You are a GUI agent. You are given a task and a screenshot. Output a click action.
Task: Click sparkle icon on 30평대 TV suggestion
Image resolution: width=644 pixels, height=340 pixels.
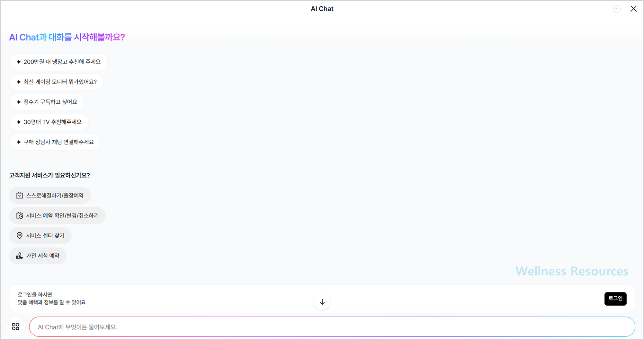(x=19, y=122)
